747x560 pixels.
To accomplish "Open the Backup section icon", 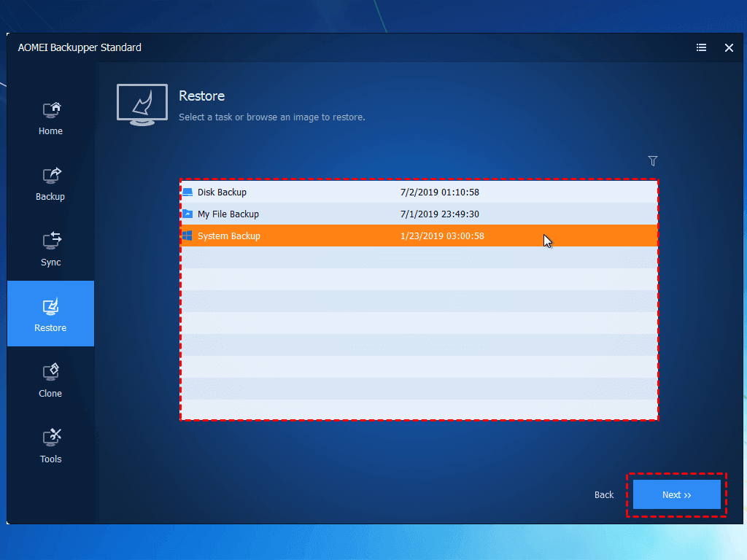I will [52, 176].
